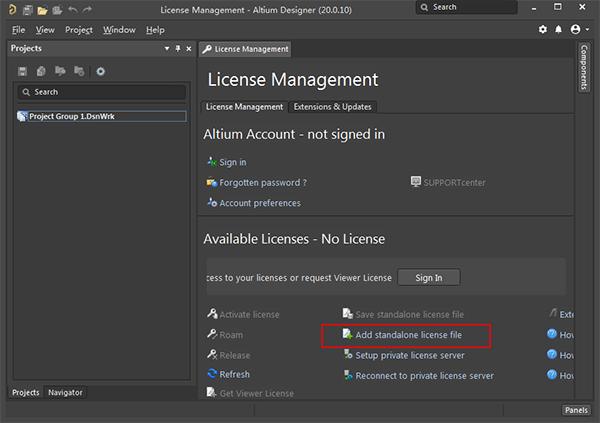Screen dimensions: 600x423
Task: Select the License Management document tab
Action: pyautogui.click(x=245, y=49)
